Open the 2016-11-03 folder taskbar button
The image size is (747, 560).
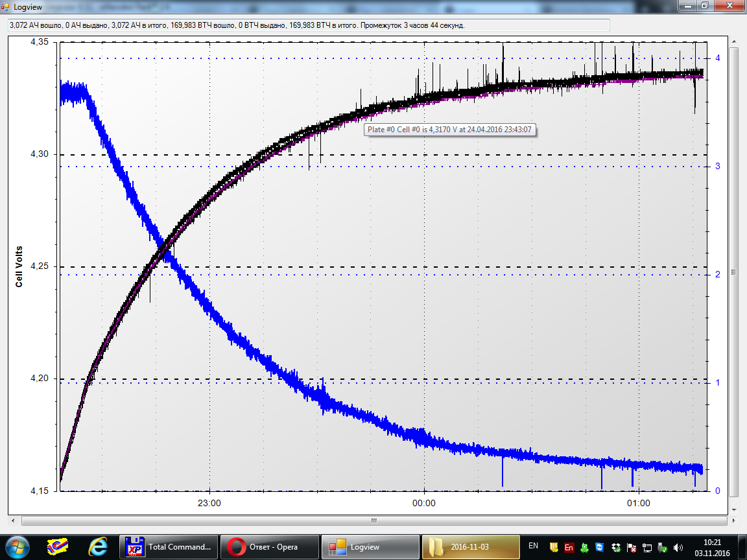tap(471, 546)
